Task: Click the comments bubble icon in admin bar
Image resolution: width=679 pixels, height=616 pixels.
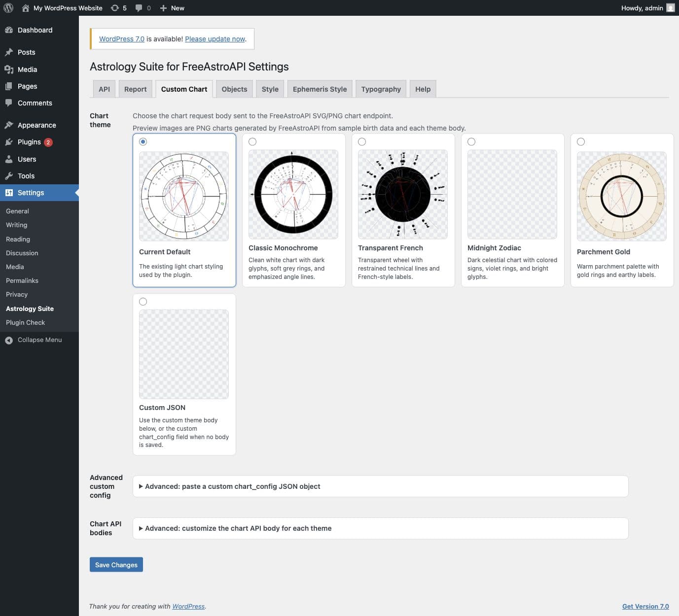Action: point(139,8)
